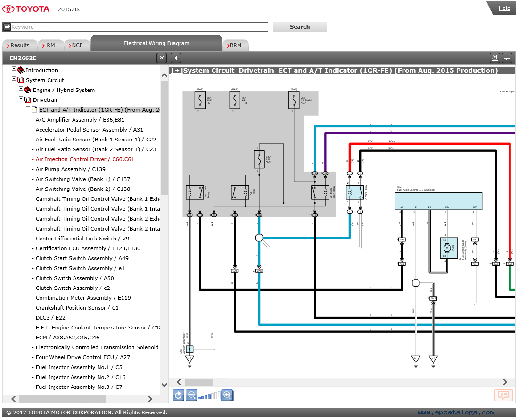Image resolution: width=518 pixels, height=420 pixels.
Task: Open Air Fuel Ratio Sensor Bank 2 / C23
Action: point(94,149)
